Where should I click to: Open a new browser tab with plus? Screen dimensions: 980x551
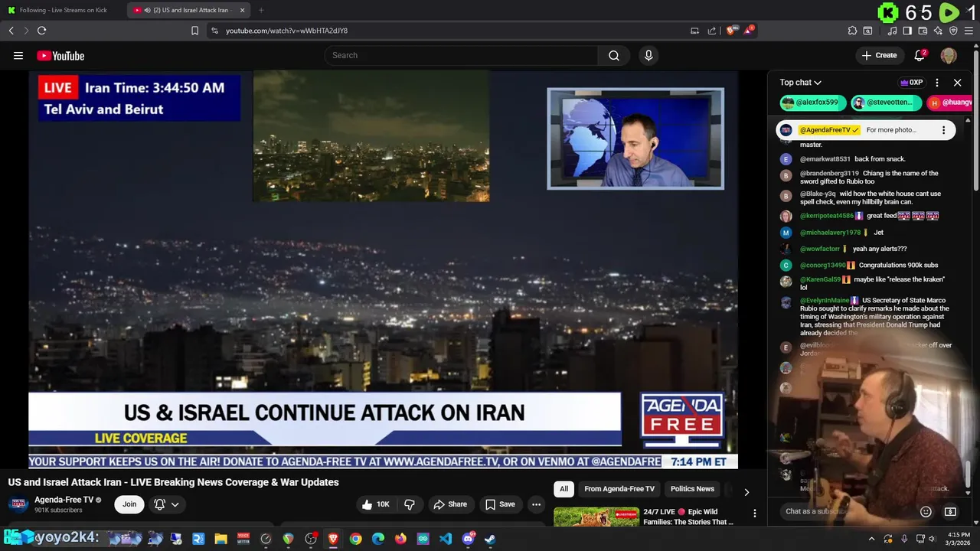point(261,10)
